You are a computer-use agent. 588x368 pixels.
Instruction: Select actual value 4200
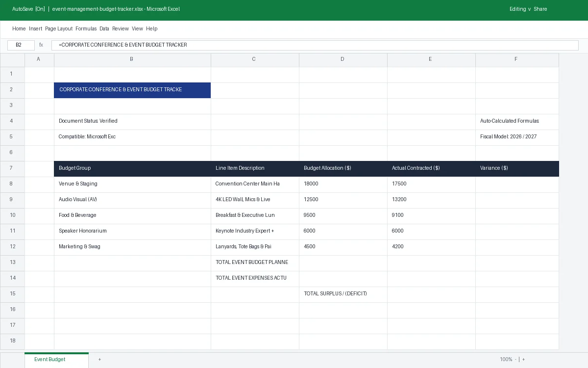pyautogui.click(x=431, y=247)
